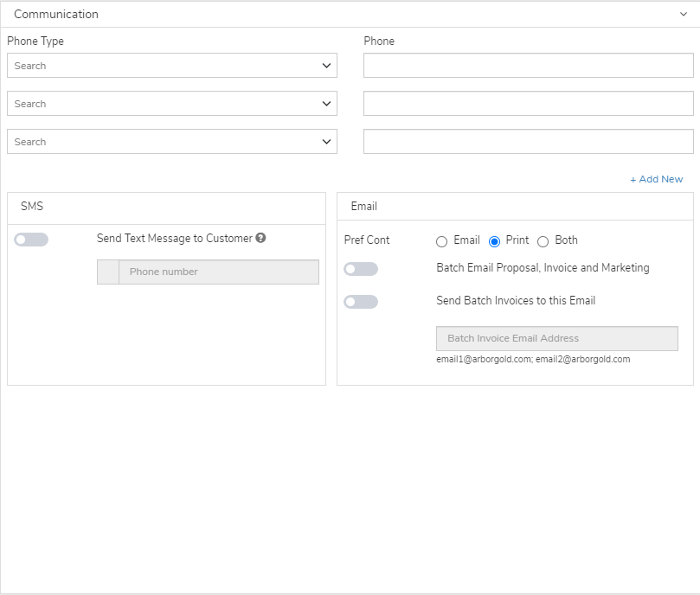
Task: Open the third Phone Type dropdown
Action: 172,142
